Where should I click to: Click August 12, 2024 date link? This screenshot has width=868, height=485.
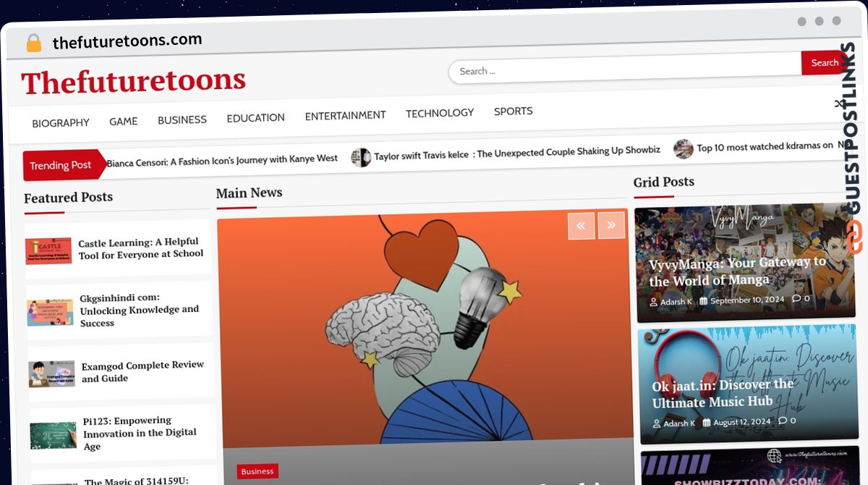(x=741, y=421)
